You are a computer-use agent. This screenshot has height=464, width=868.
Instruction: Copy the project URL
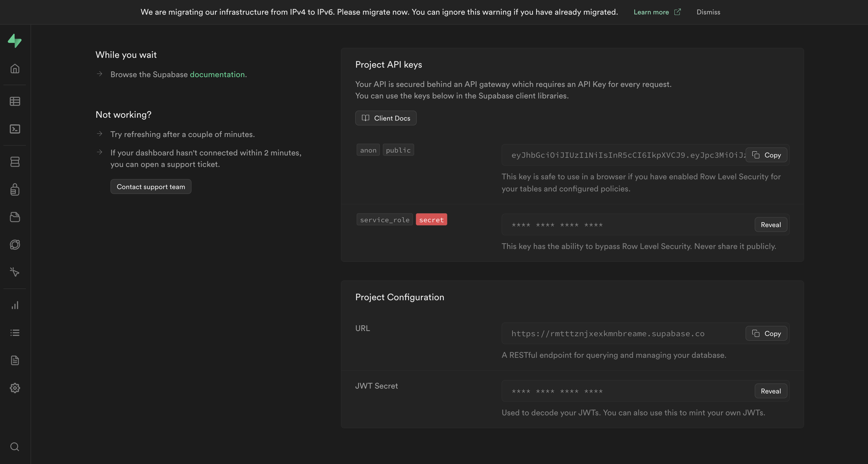[766, 334]
